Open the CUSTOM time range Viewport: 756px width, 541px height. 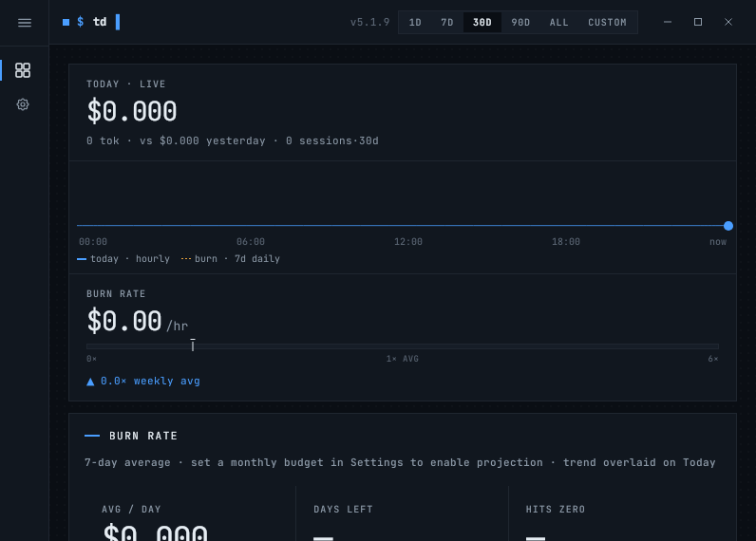pos(607,23)
